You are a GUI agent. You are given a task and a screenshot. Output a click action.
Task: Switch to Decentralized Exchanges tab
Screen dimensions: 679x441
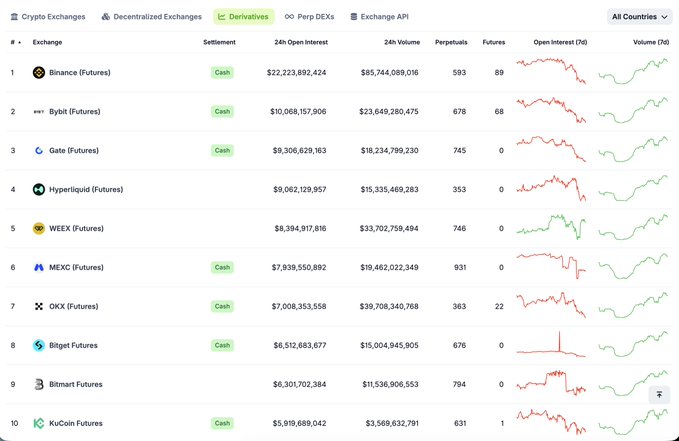tap(152, 16)
